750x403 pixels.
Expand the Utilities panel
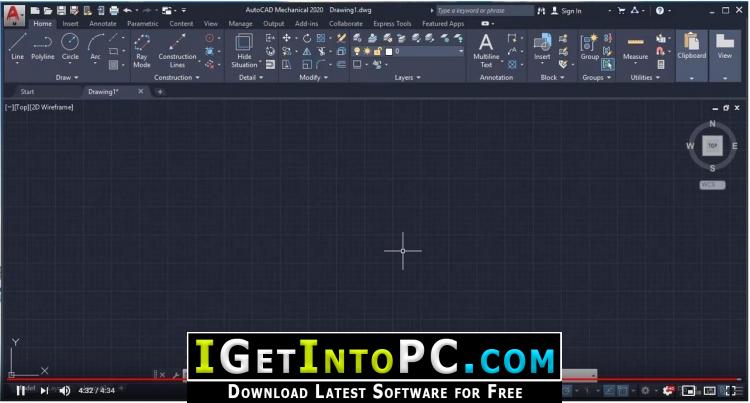tap(645, 77)
